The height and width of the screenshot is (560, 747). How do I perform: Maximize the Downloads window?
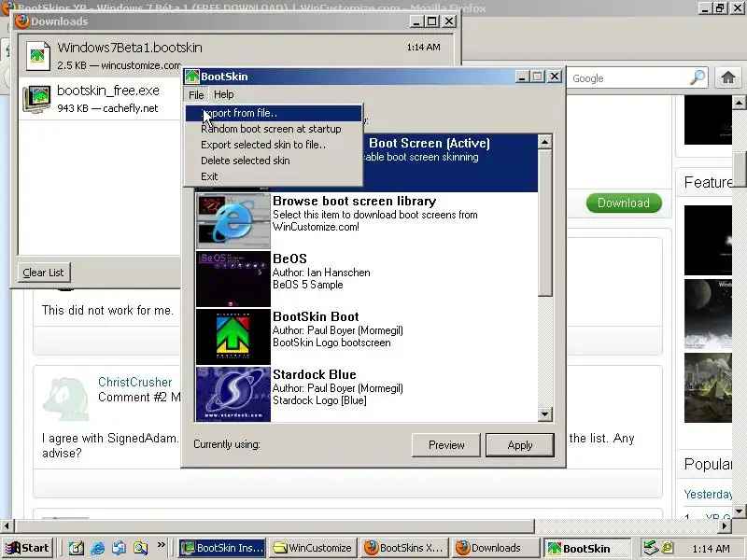click(x=432, y=21)
